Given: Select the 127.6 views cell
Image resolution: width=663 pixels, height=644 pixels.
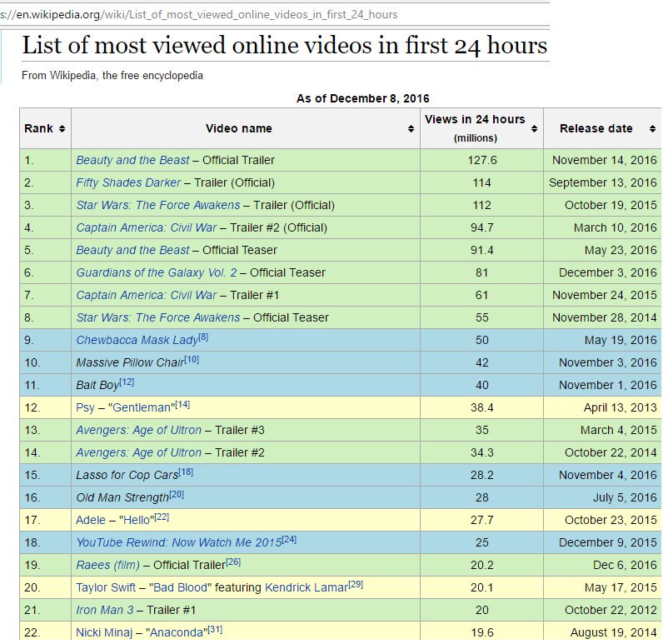Looking at the screenshot, I should coord(481,160).
